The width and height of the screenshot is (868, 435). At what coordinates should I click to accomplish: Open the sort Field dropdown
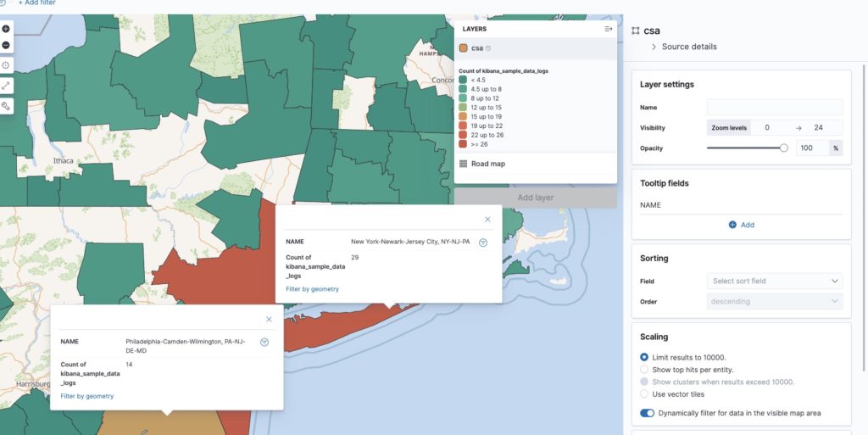(x=774, y=281)
